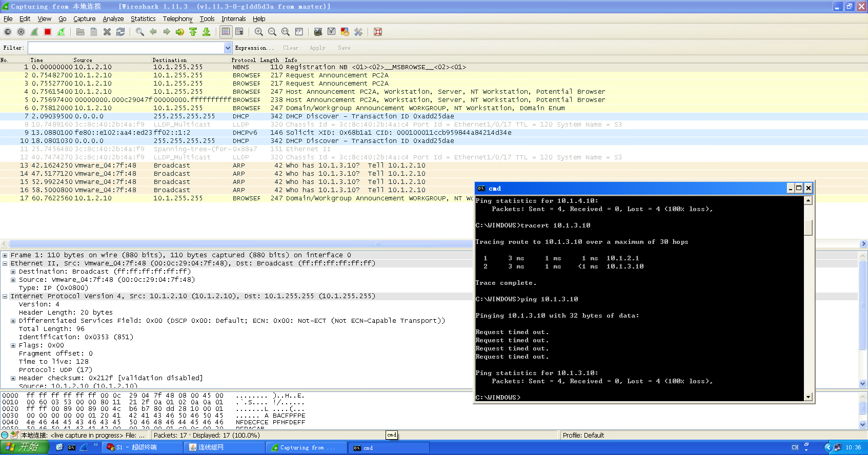Click the Expression... button

(254, 48)
